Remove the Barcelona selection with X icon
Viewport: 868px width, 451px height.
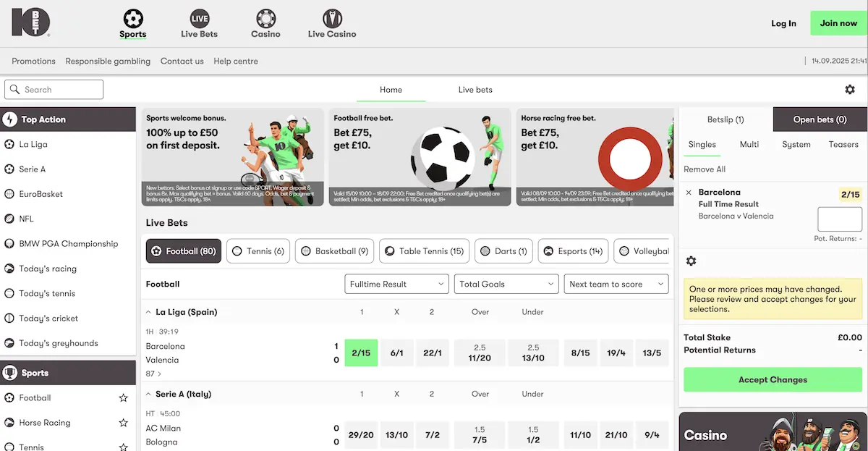point(689,193)
